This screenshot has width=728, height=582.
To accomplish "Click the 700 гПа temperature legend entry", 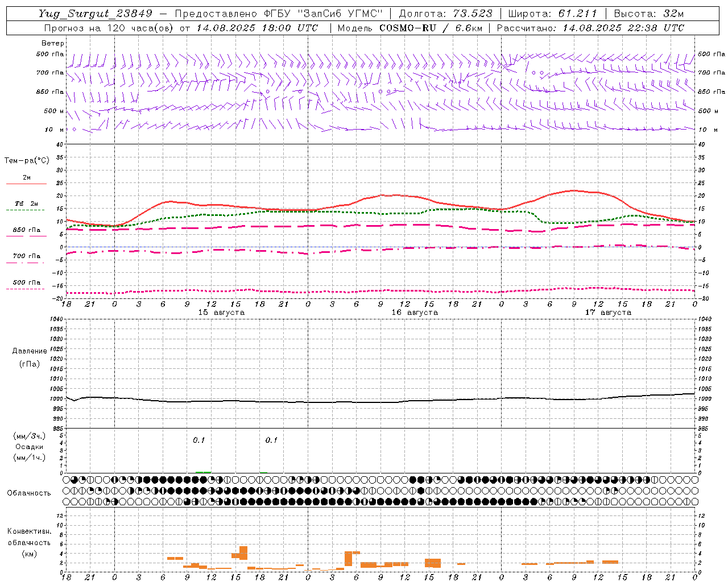I will click(27, 256).
